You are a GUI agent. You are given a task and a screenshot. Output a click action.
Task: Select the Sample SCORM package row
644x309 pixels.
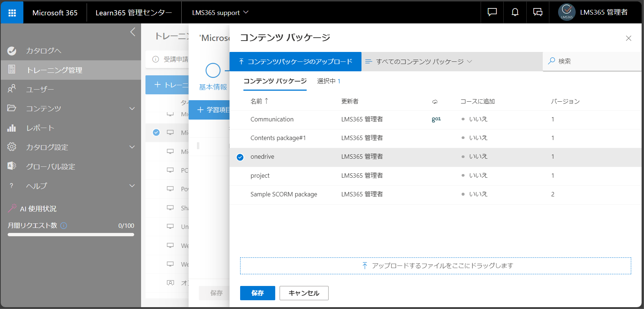click(436, 195)
